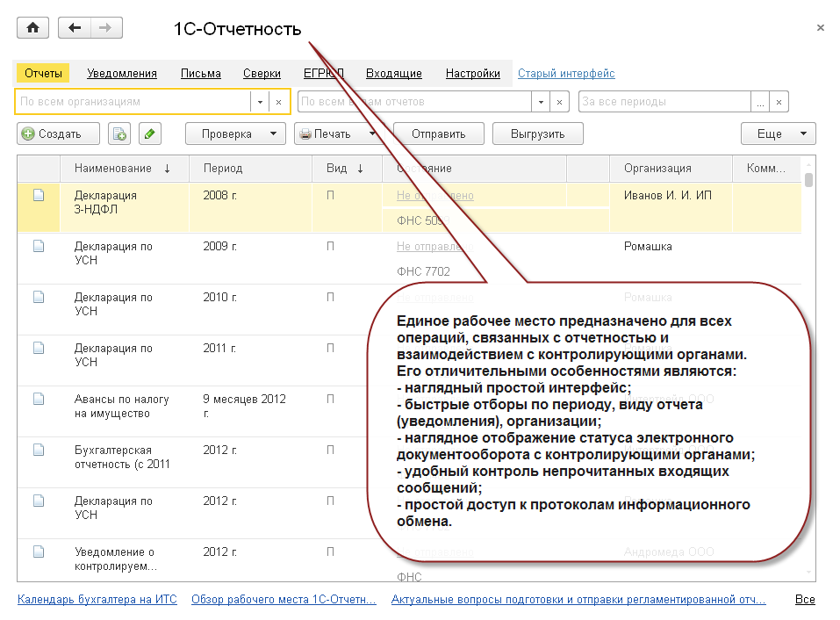The width and height of the screenshot is (840, 620).
Task: Clear the organization filter with X
Action: pyautogui.click(x=279, y=102)
